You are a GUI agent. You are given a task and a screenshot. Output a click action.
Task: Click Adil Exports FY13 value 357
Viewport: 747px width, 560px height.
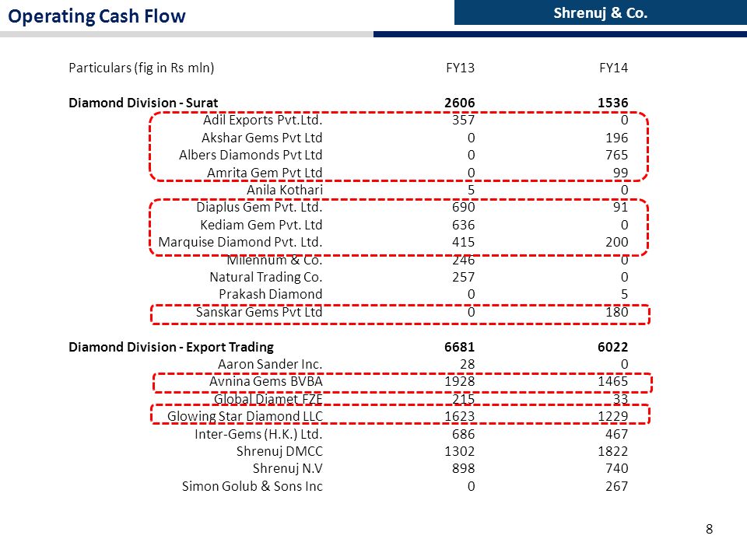tap(464, 120)
